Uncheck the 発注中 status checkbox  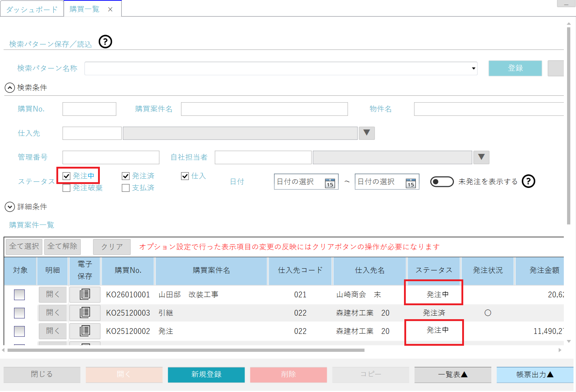pyautogui.click(x=66, y=176)
